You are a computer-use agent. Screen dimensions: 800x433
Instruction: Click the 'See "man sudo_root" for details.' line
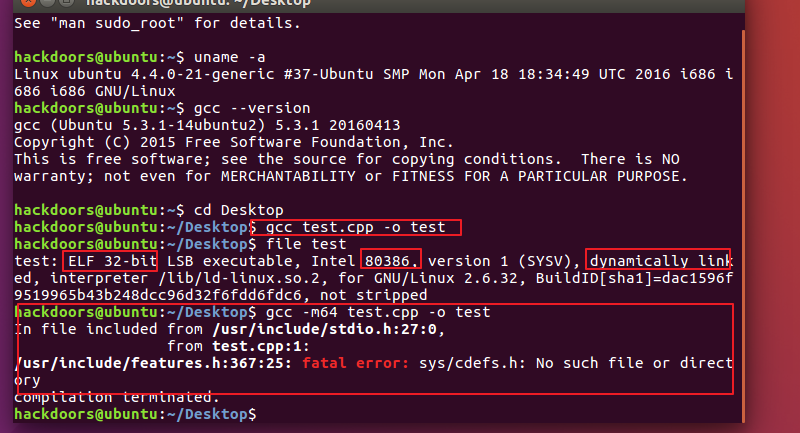[157, 23]
